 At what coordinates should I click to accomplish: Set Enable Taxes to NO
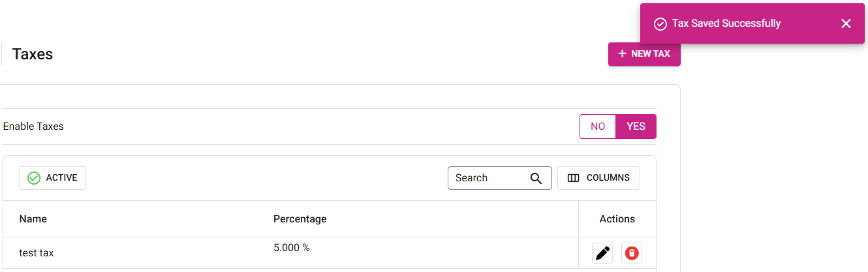click(598, 127)
